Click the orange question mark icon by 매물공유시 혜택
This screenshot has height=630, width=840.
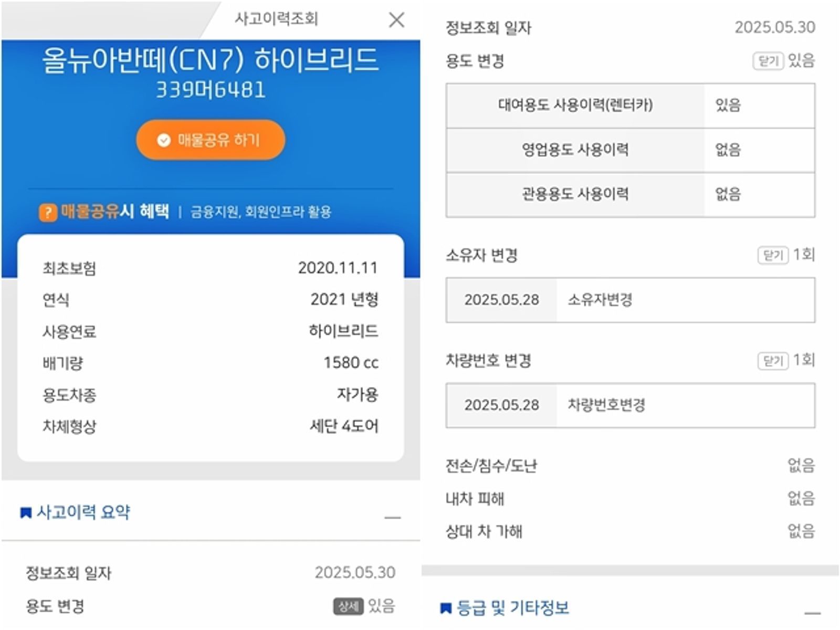click(48, 212)
